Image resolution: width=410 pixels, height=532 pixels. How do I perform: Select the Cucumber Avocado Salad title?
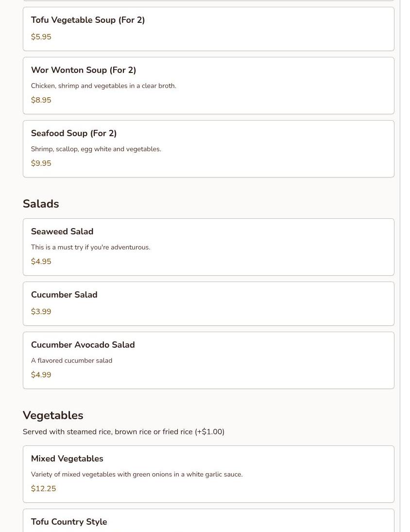(x=83, y=345)
